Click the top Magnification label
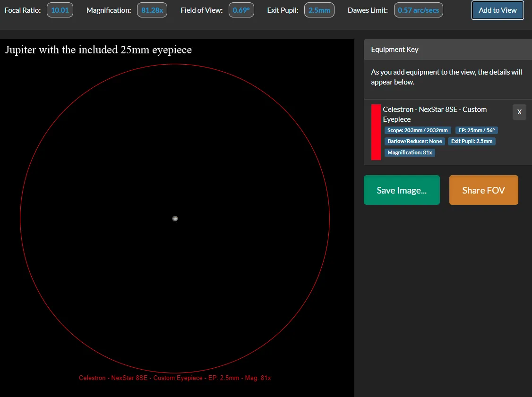Viewport: 532px width, 397px height. tap(109, 10)
